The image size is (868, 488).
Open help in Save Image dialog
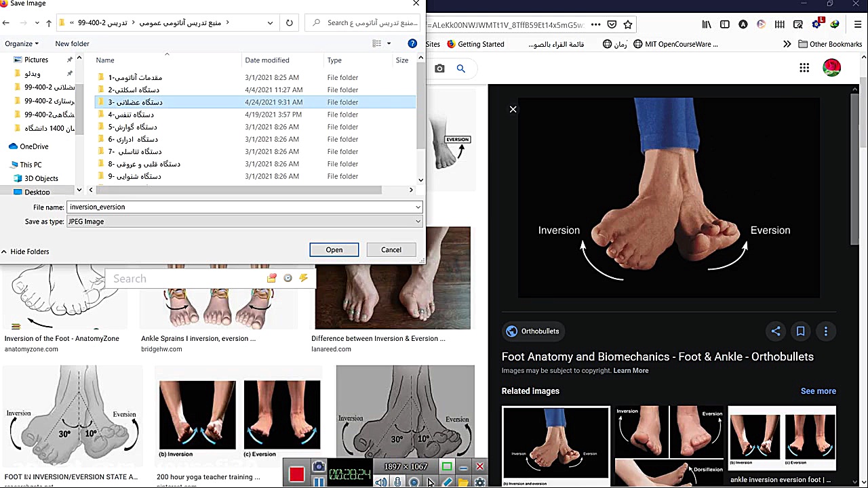(412, 43)
